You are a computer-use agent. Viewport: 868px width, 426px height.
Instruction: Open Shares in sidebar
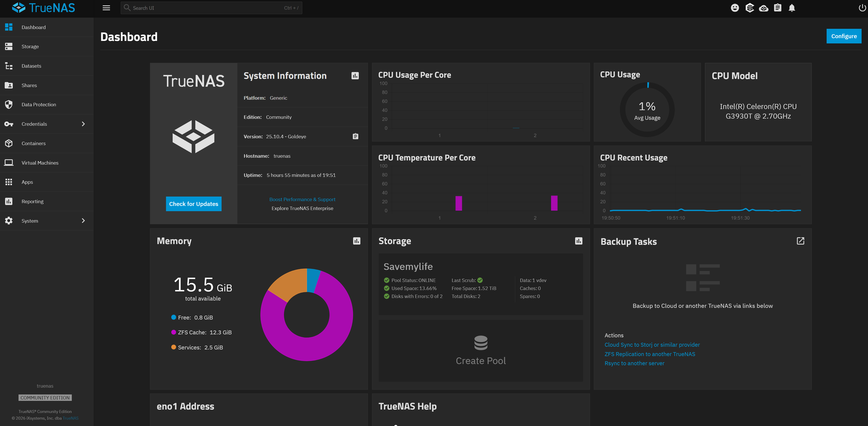(x=47, y=85)
